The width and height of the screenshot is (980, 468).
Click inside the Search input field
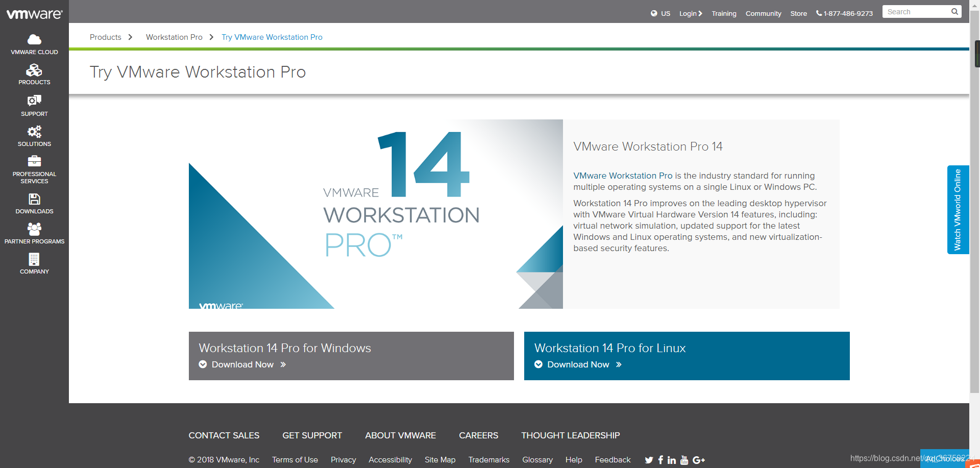(917, 12)
